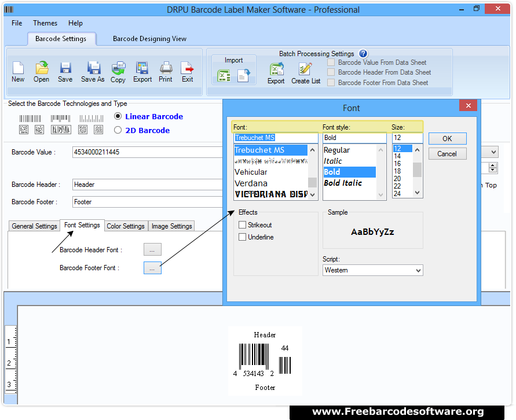Select the second 2D barcode sample icon
The width and height of the screenshot is (516, 420).
(39, 130)
